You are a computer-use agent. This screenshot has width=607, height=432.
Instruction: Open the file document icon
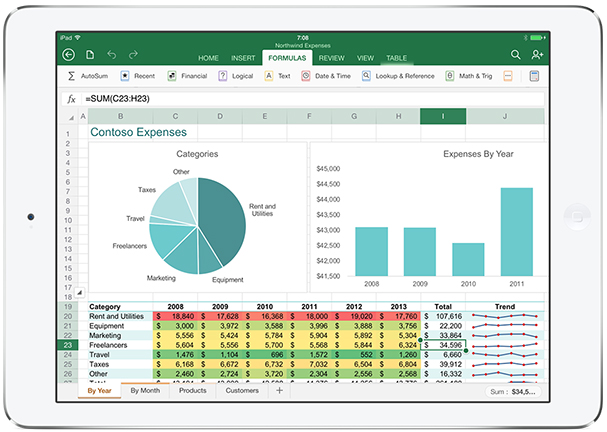point(90,54)
